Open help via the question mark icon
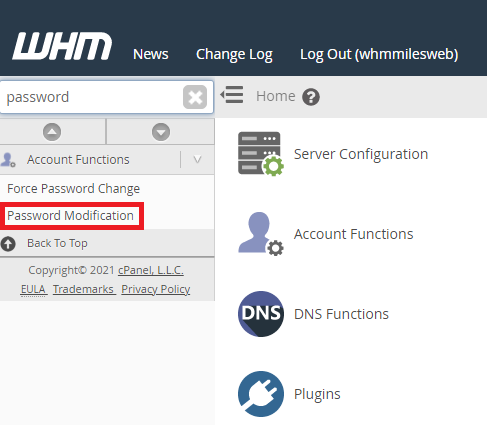The width and height of the screenshot is (489, 425). point(311,97)
